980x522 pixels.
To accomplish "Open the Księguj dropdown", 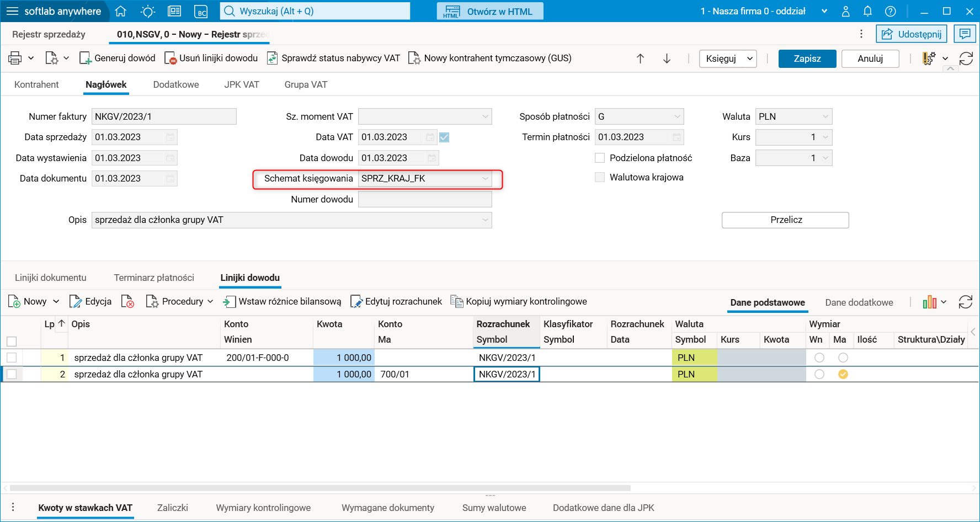I will (750, 58).
